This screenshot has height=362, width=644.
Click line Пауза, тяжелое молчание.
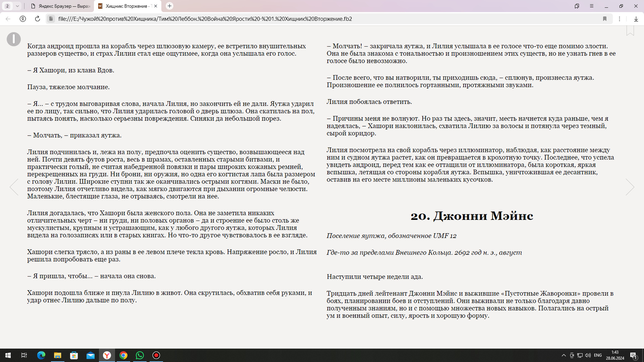click(68, 87)
